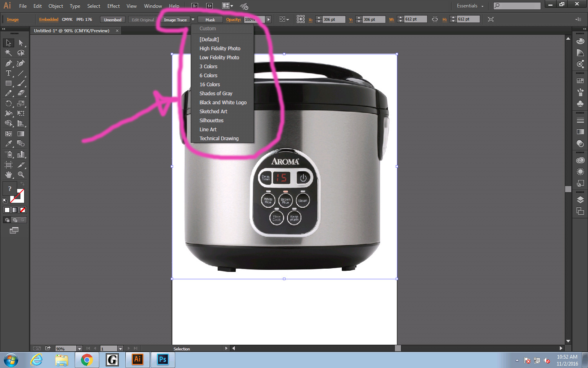Activate the Type tool
588x368 pixels.
coord(9,73)
